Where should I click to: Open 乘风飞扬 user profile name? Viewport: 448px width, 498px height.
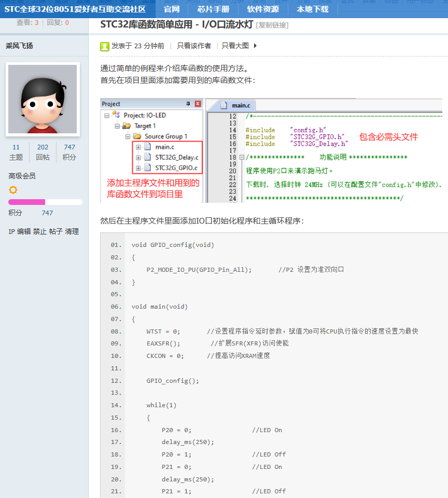(x=19, y=46)
